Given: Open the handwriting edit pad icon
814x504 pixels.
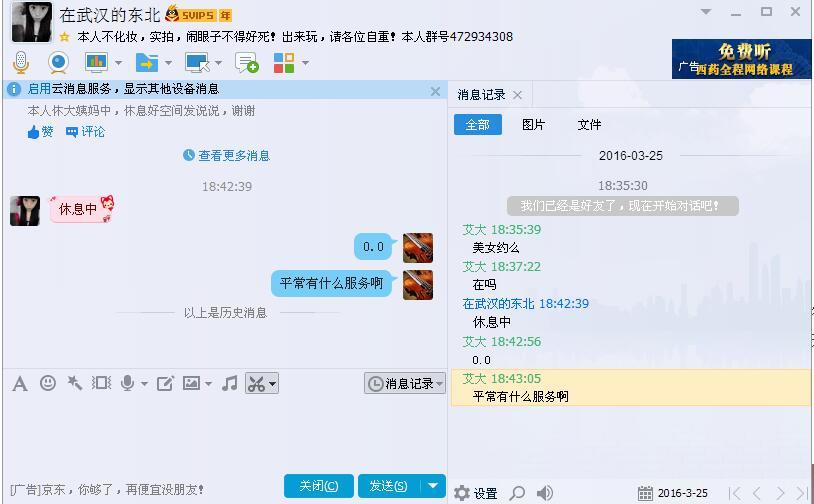Looking at the screenshot, I should coord(165,383).
